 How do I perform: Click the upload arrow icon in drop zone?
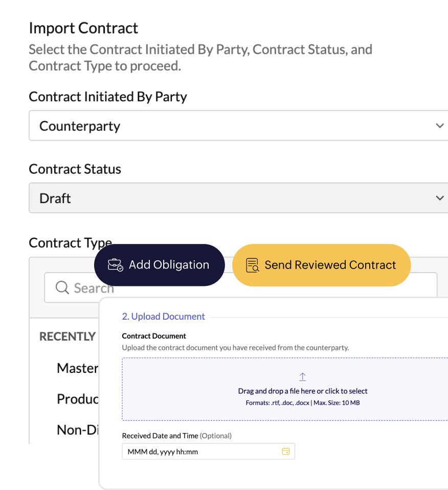[302, 377]
